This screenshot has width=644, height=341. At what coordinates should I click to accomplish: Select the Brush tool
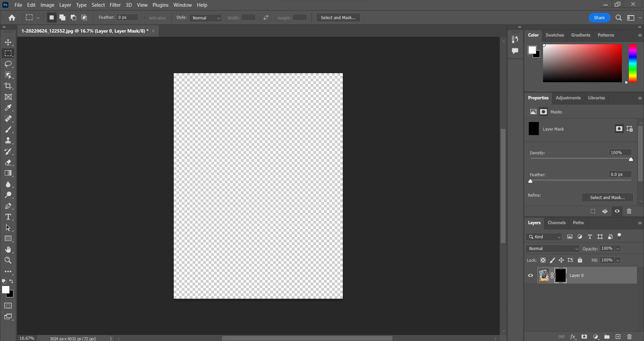[x=8, y=130]
